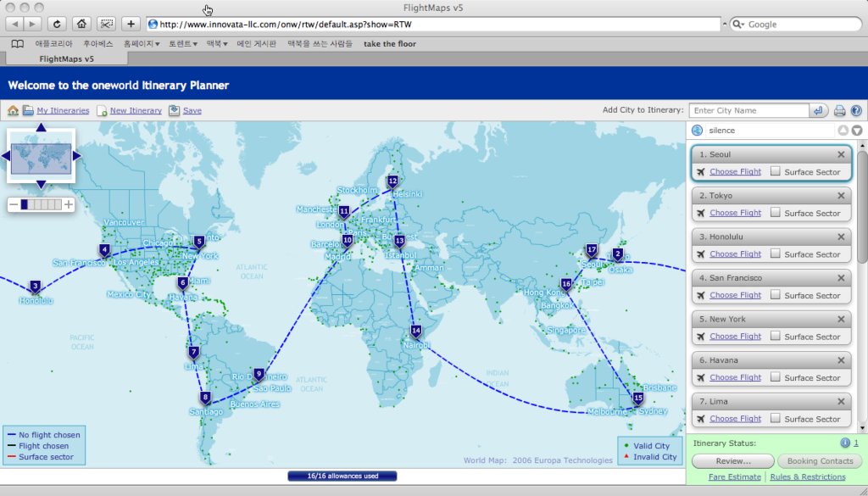Click the itinerary status info icon
The image size is (868, 496).
coord(845,443)
